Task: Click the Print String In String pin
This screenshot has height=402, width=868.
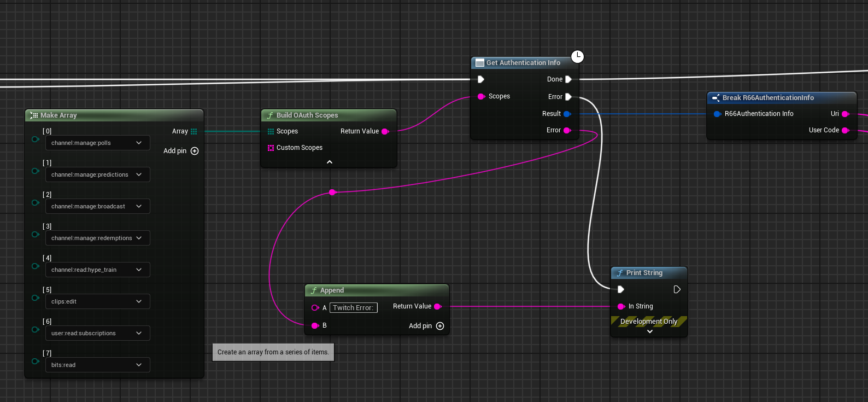Action: point(621,306)
